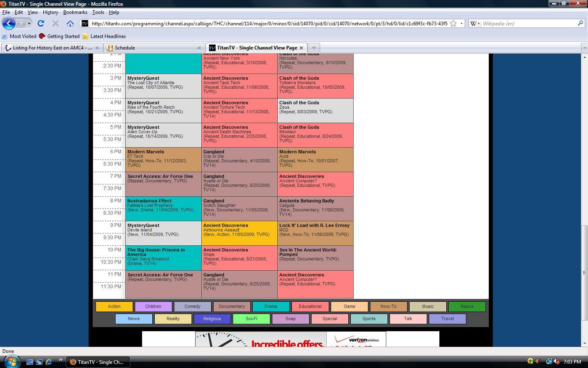Click the scroll down arrow of page scrollbar

click(585, 343)
